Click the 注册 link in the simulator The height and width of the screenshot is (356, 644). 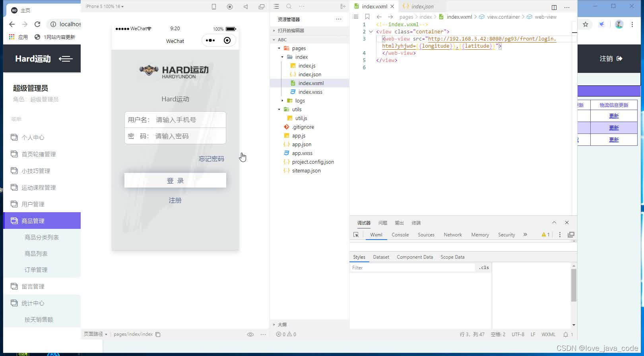175,201
